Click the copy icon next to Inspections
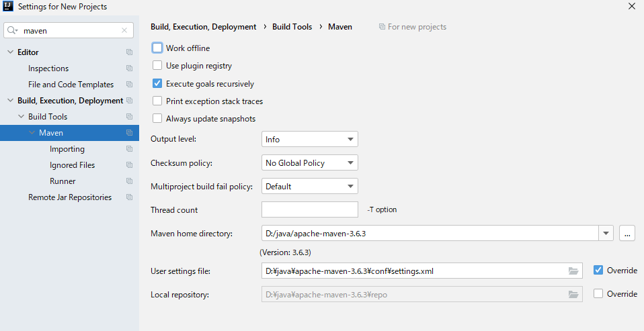Screen dimensions: 644x331 tap(129, 68)
